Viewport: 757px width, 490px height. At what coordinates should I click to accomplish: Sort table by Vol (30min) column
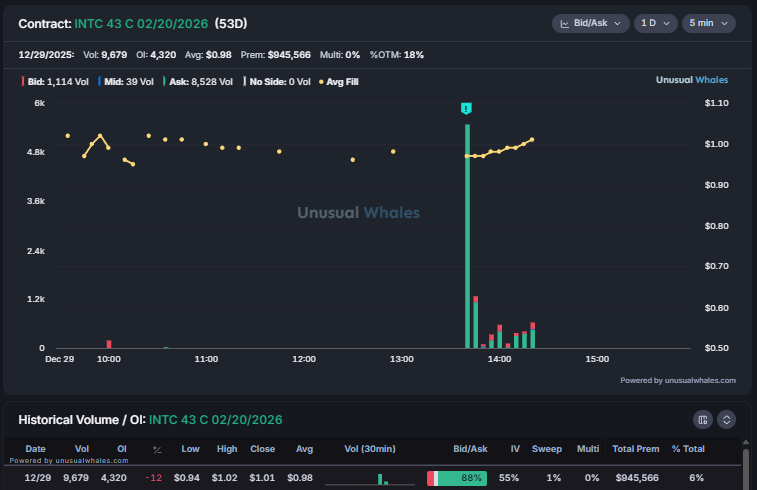(370, 449)
